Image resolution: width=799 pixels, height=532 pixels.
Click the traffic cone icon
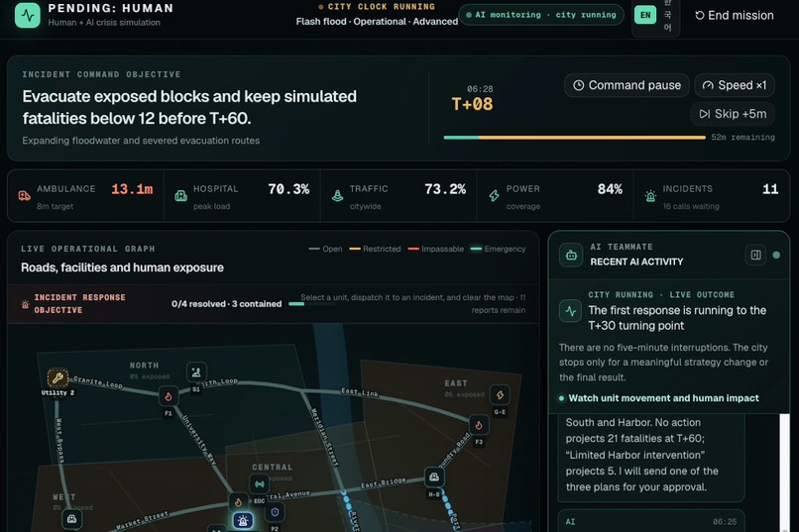(337, 195)
